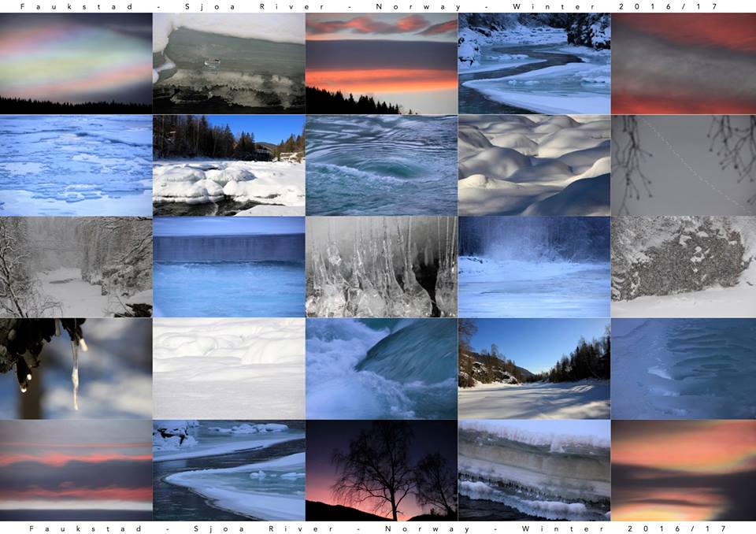Click 'Faukstad' in the header caption
The width and height of the screenshot is (756, 534).
[x=76, y=7]
